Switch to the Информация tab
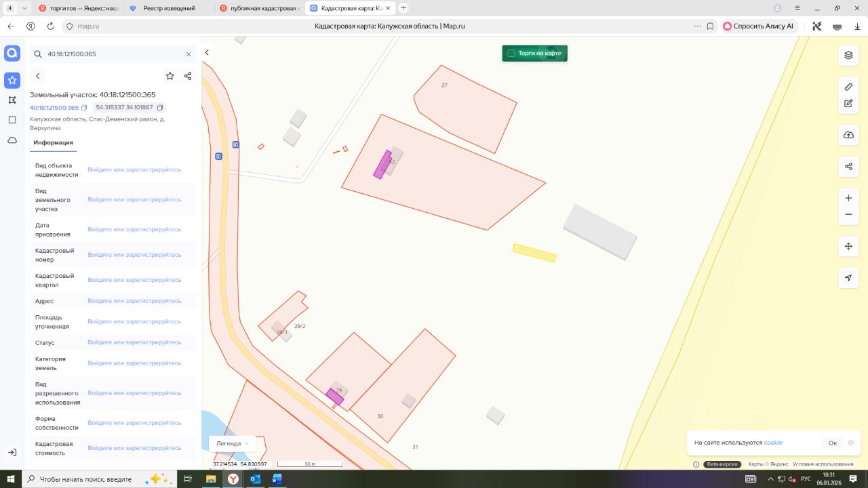This screenshot has height=488, width=868. tap(53, 143)
